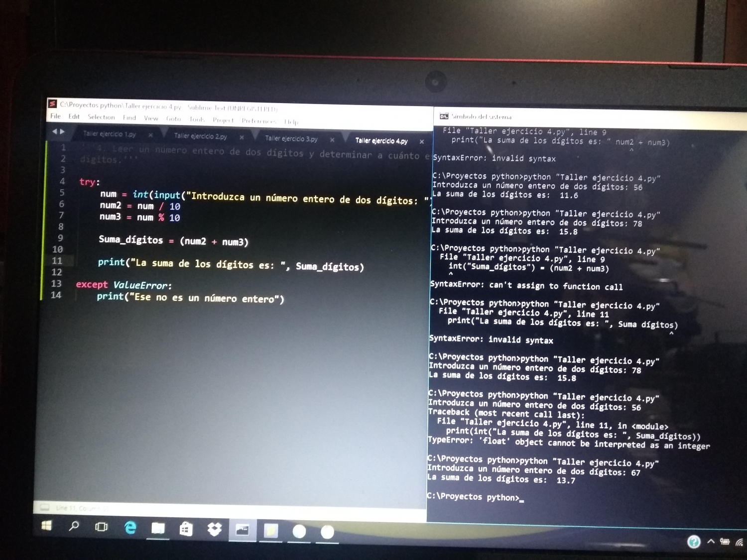The height and width of the screenshot is (560, 747).
Task: Open the Find menu
Action: (129, 117)
